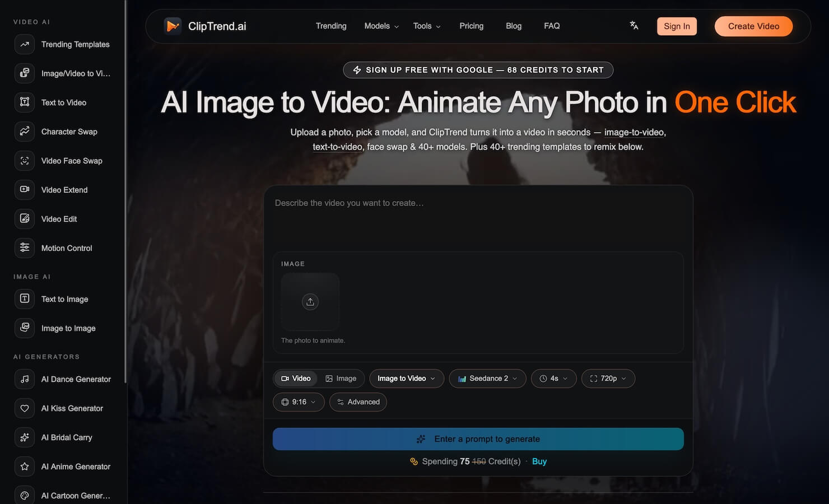Click the ClipTrend.ai logo icon

(x=173, y=26)
